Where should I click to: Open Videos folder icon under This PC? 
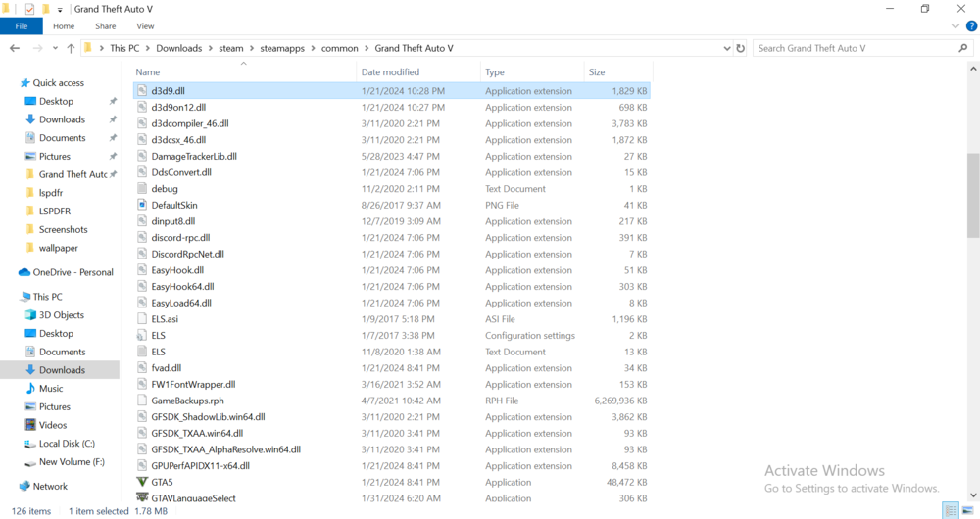coord(30,425)
